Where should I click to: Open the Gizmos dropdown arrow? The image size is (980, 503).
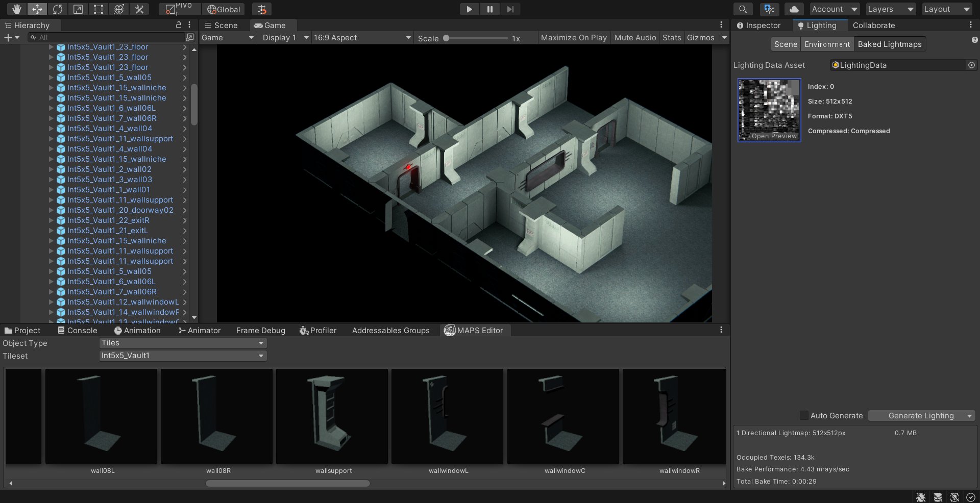(724, 37)
